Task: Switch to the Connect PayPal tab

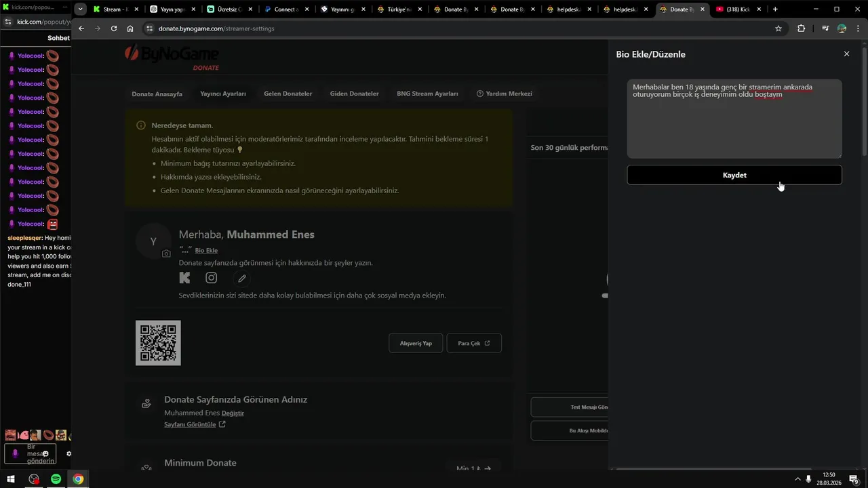Action: click(x=286, y=9)
